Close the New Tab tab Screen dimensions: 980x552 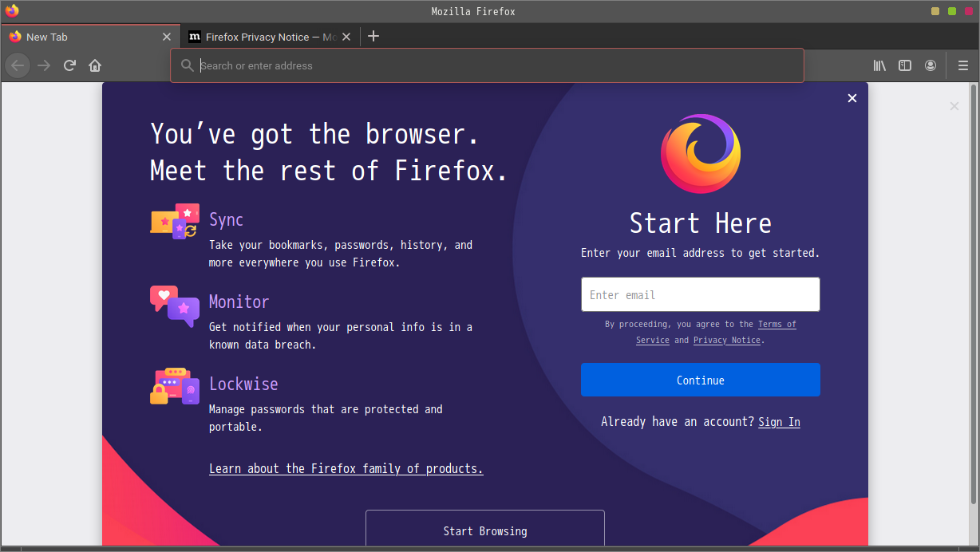pos(167,37)
